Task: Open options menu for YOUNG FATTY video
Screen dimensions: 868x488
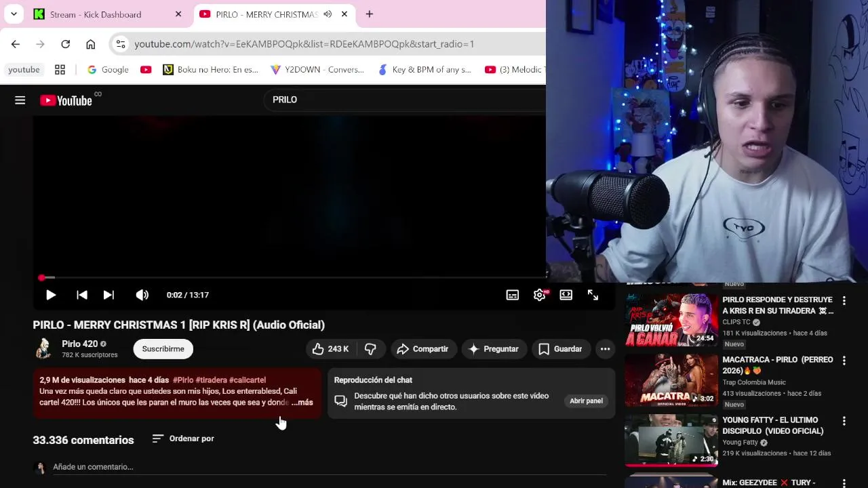Action: [844, 421]
